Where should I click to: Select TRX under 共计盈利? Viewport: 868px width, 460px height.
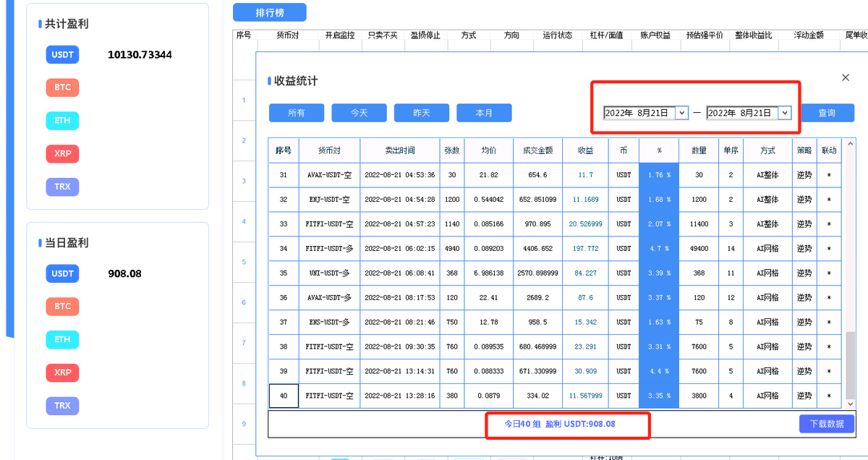tap(62, 187)
